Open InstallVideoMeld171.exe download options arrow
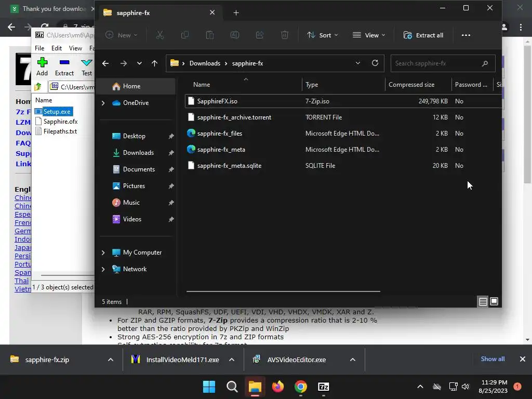Viewport: 532px width, 399px height. point(232,360)
